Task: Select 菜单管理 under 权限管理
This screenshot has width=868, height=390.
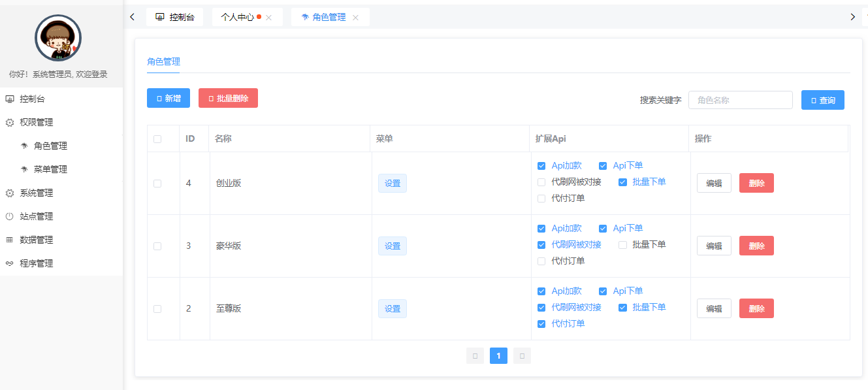Action: [50, 169]
